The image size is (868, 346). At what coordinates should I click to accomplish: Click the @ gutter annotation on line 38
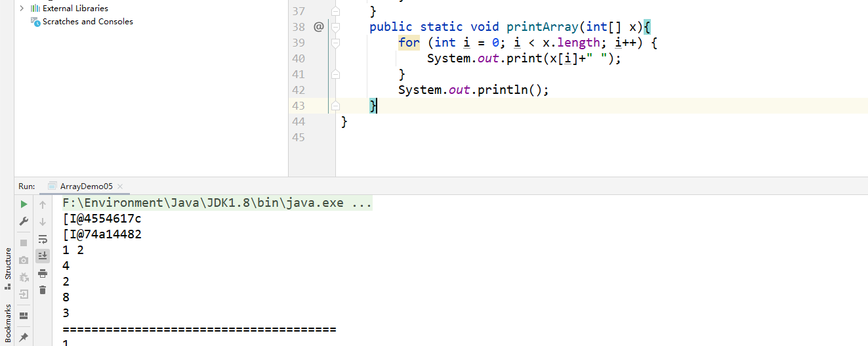coord(319,27)
